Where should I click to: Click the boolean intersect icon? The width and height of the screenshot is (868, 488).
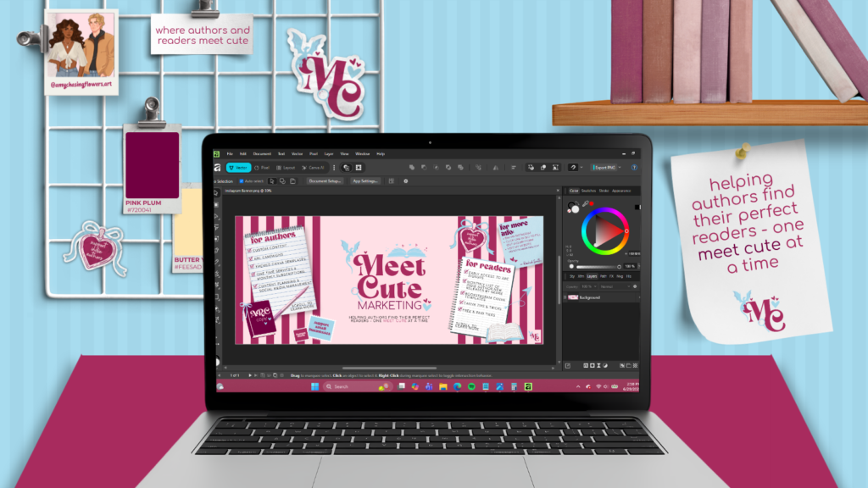[437, 168]
